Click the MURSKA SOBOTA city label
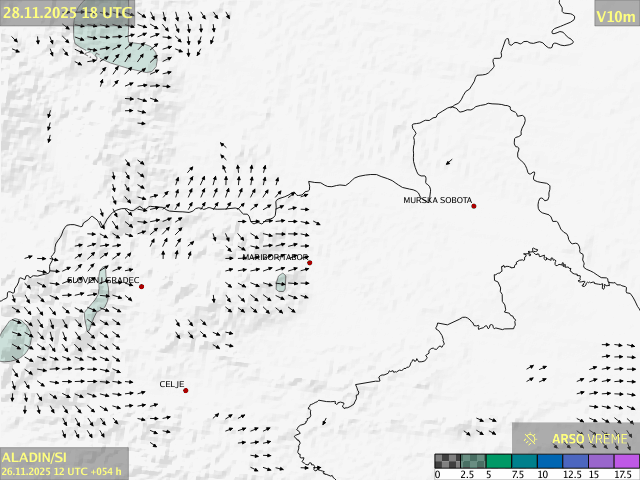Image resolution: width=640 pixels, height=480 pixels. (x=437, y=200)
